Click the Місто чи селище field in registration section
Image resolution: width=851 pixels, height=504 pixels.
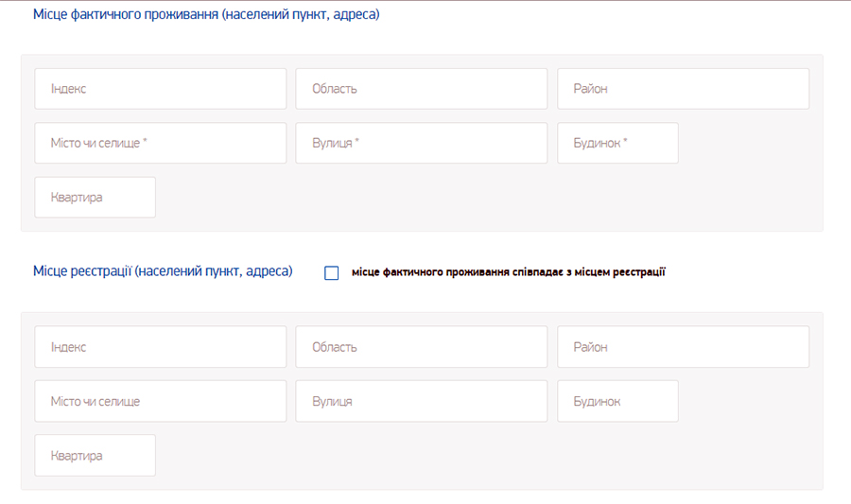pyautogui.click(x=160, y=401)
